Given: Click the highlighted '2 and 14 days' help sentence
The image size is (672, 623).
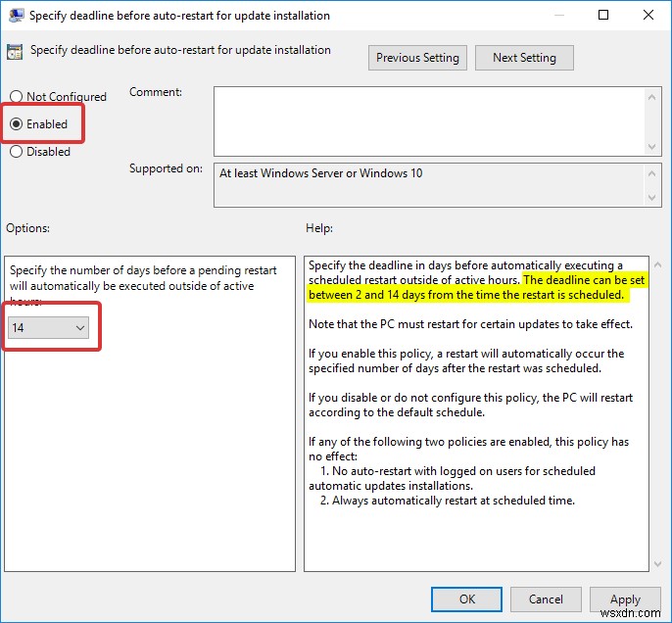Looking at the screenshot, I should pos(476,287).
